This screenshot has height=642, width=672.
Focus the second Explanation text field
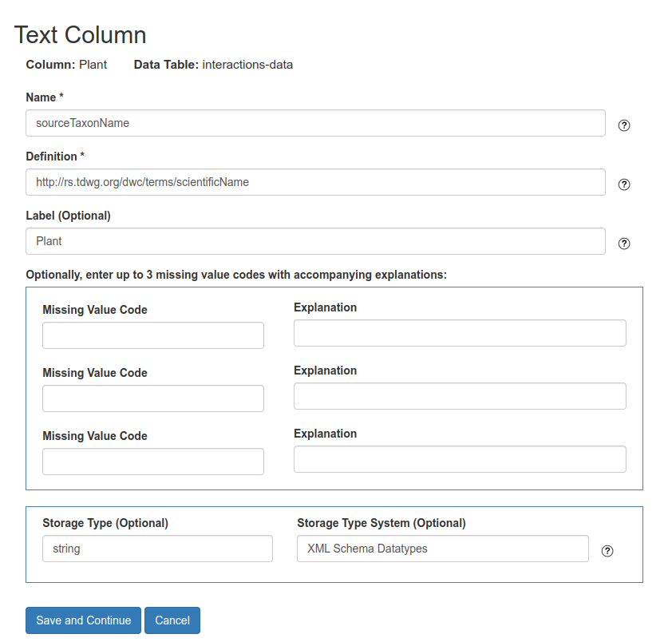[460, 396]
